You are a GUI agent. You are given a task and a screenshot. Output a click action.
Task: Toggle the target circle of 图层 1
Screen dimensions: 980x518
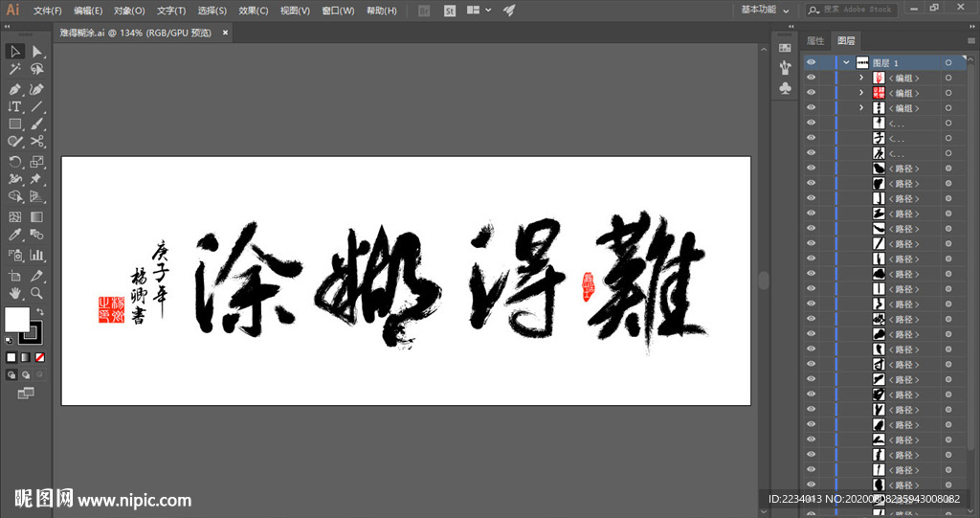pyautogui.click(x=948, y=62)
